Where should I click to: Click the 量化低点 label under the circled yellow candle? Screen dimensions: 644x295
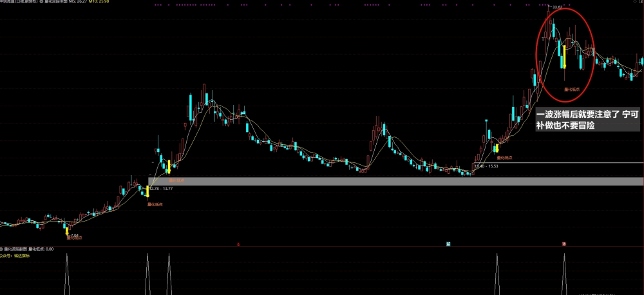[x=572, y=89]
